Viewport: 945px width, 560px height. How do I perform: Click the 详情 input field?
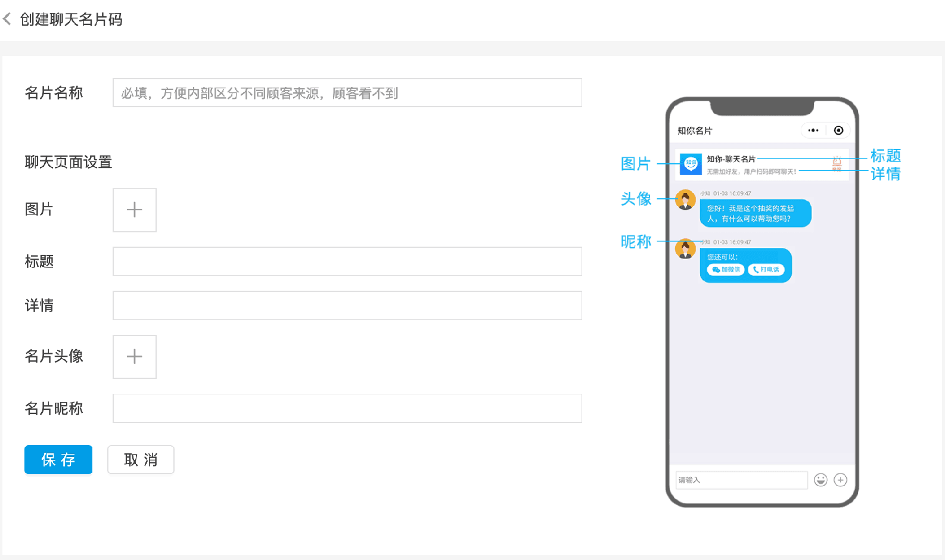pyautogui.click(x=347, y=306)
